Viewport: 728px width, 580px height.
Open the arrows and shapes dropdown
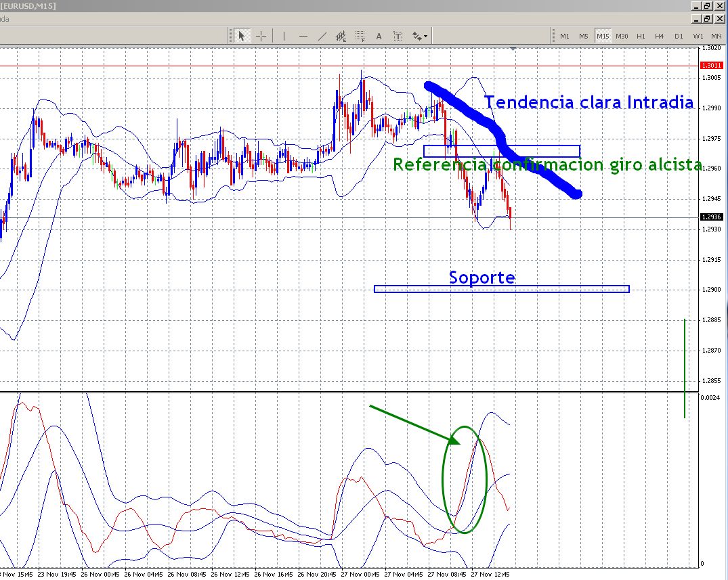420,36
